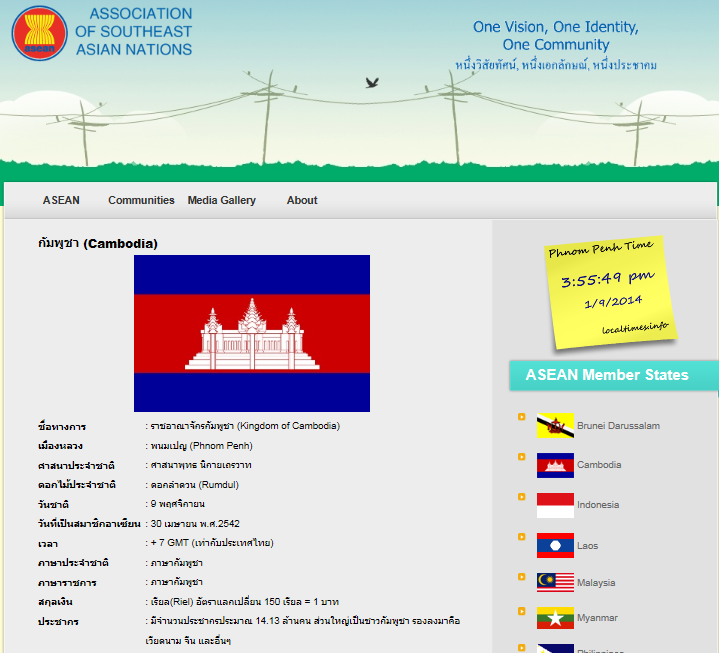Select the Media Gallery menu

click(221, 200)
